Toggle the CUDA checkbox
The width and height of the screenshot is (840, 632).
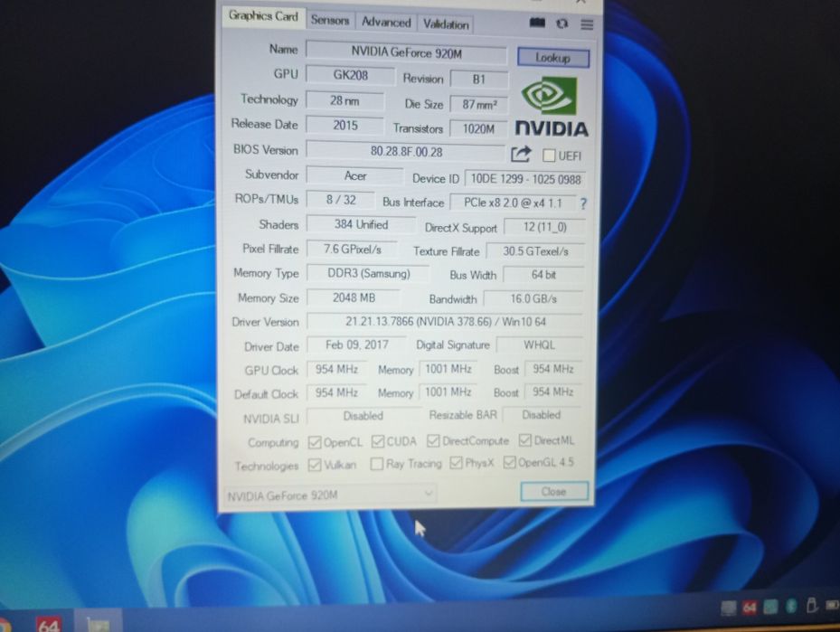(378, 441)
